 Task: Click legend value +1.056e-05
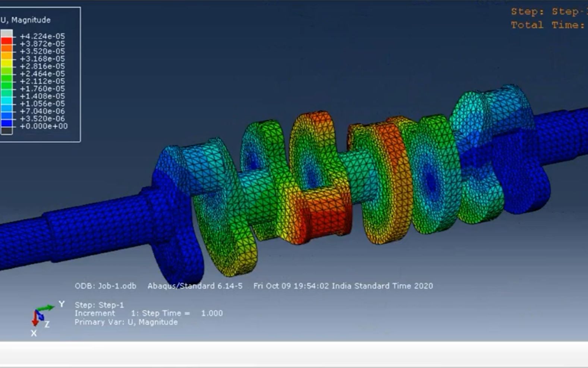click(x=42, y=103)
